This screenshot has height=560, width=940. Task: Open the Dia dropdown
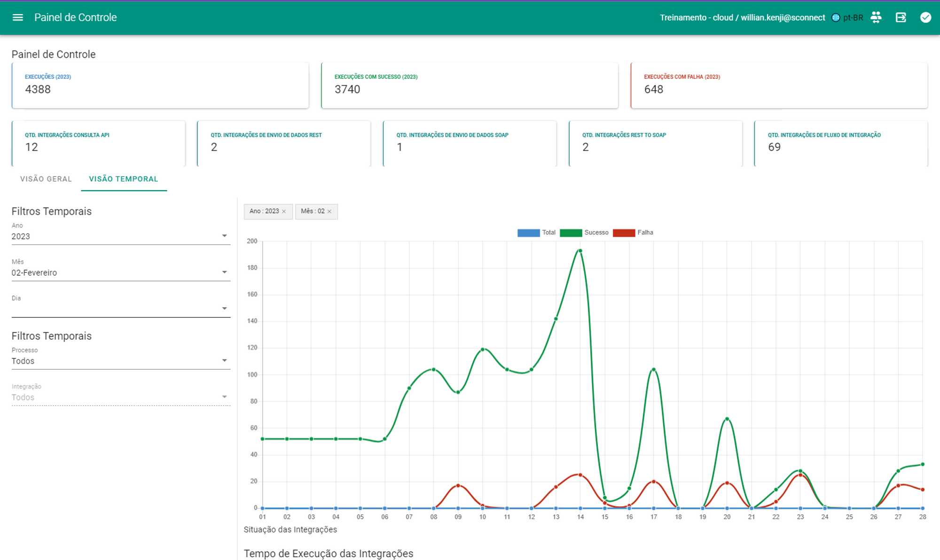click(x=121, y=309)
